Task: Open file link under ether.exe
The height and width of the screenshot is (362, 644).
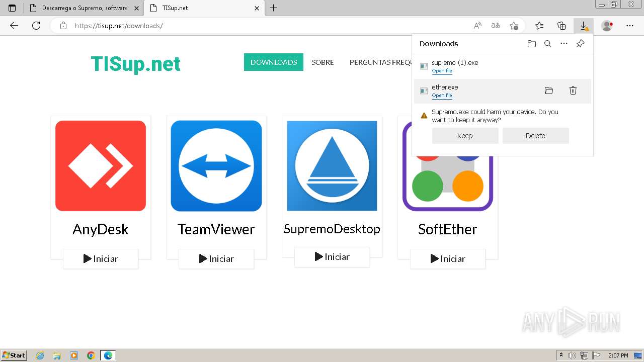Action: tap(442, 96)
